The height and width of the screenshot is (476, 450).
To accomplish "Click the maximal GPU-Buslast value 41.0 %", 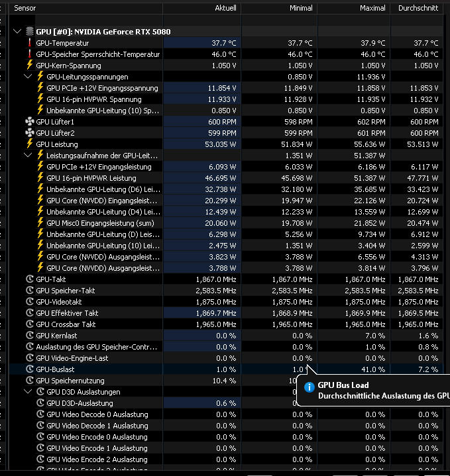I will coord(373,369).
